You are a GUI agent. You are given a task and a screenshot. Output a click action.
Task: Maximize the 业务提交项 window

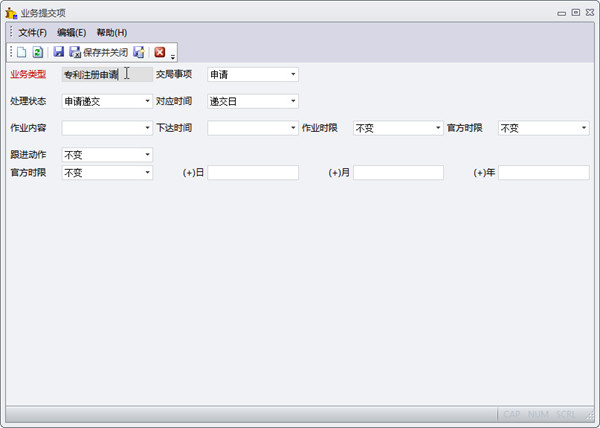click(576, 13)
